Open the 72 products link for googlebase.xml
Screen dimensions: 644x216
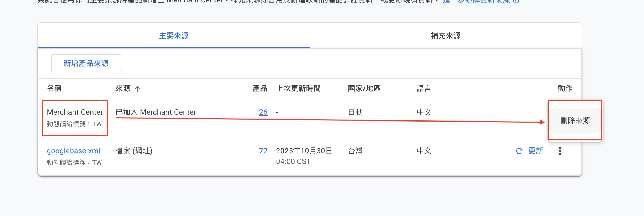pyautogui.click(x=263, y=151)
